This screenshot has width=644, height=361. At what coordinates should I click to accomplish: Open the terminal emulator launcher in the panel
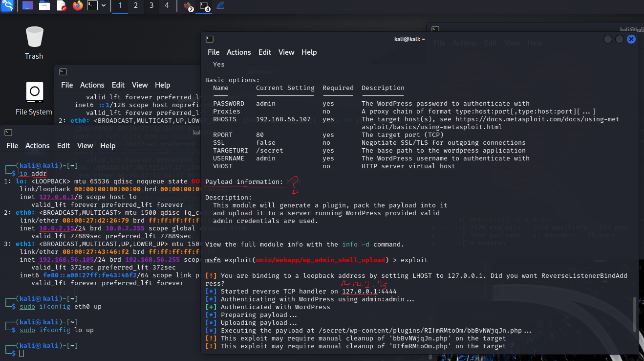(92, 6)
